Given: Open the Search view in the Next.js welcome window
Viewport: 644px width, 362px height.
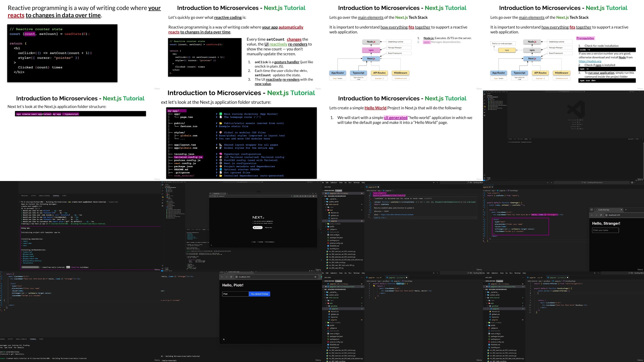Looking at the screenshot, I should pyautogui.click(x=162, y=188).
